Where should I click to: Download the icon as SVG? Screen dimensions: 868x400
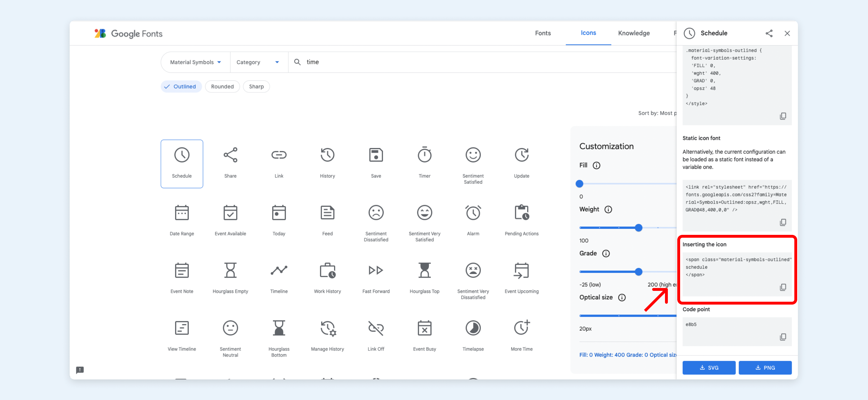(709, 368)
